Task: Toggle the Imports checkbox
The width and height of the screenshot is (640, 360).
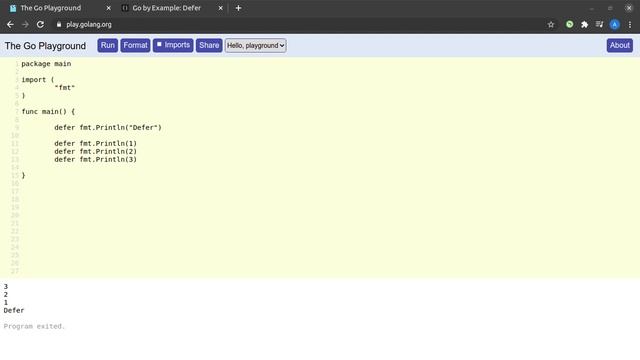Action: [x=159, y=44]
